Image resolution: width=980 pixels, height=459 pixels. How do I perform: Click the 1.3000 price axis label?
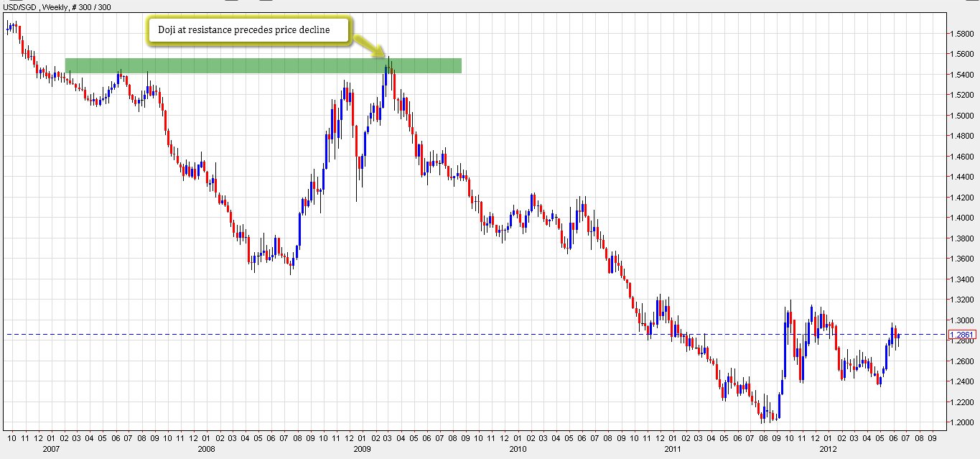[x=961, y=320]
